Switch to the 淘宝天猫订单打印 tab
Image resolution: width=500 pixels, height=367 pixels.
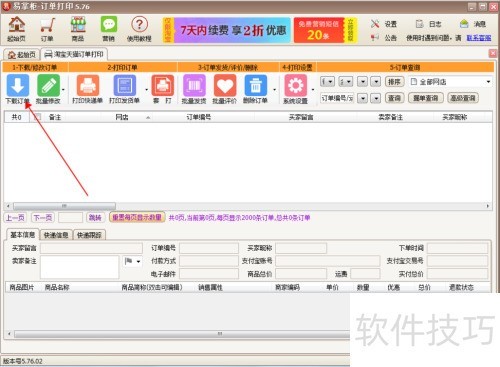(74, 54)
